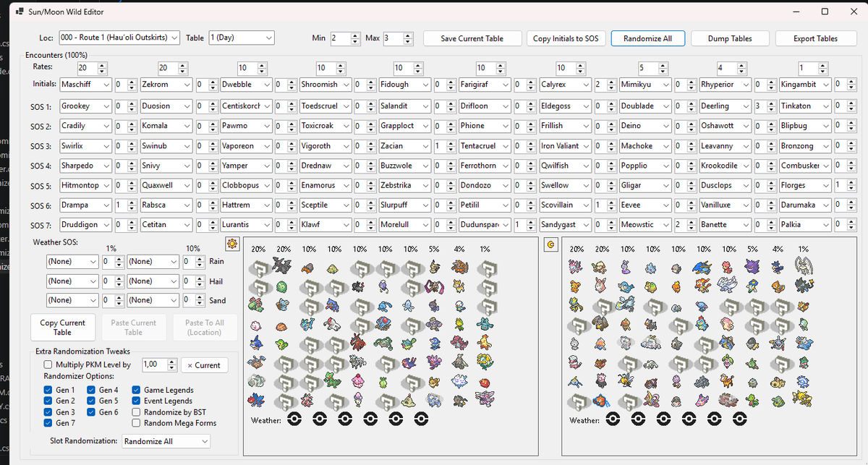
Task: Increase the Min level stepper
Action: 355,35
